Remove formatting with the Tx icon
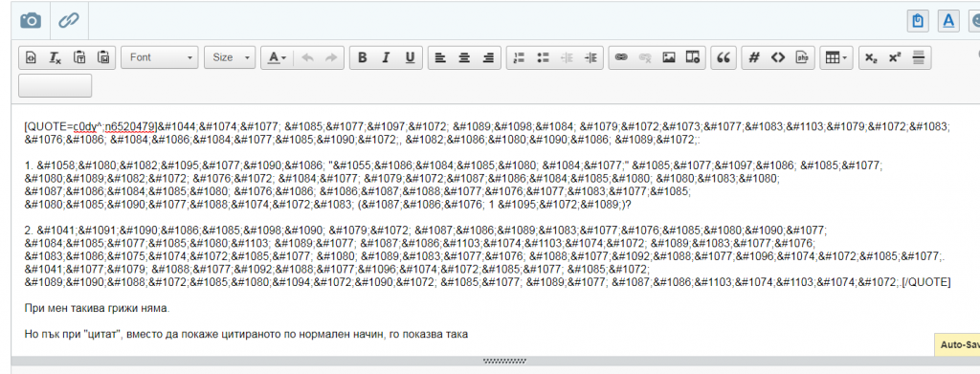Screen dimensions: 980x374 [55, 57]
